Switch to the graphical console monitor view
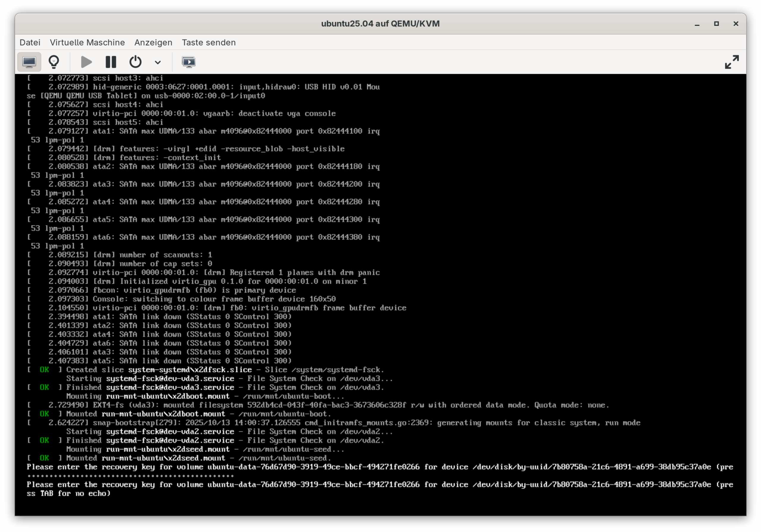This screenshot has width=761, height=532. [x=29, y=62]
